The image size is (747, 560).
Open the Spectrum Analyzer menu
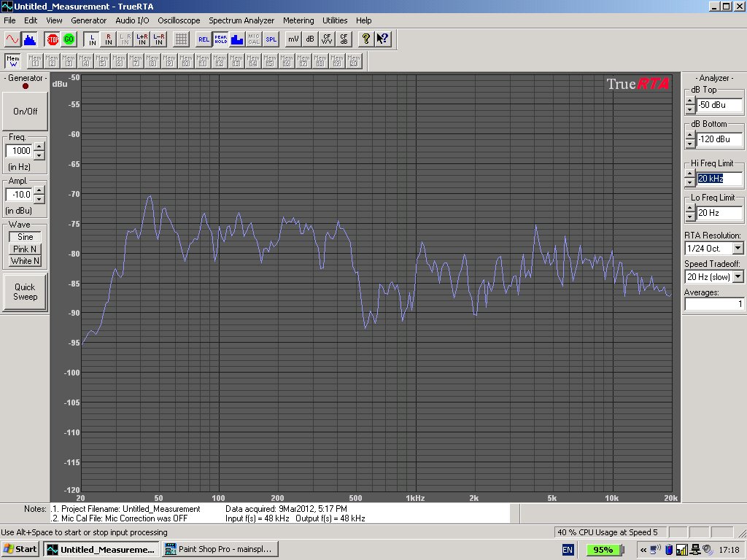click(241, 20)
